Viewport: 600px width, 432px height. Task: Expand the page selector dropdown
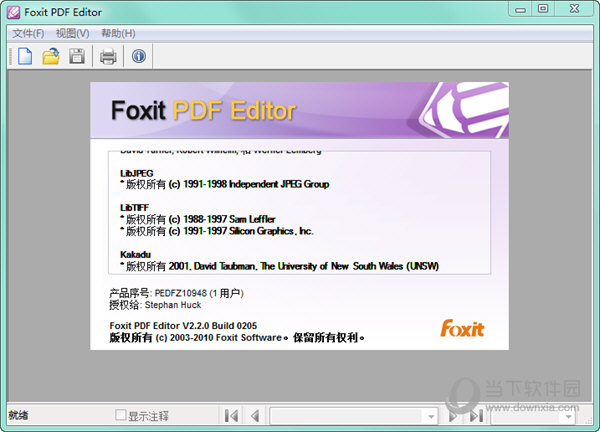pyautogui.click(x=431, y=416)
